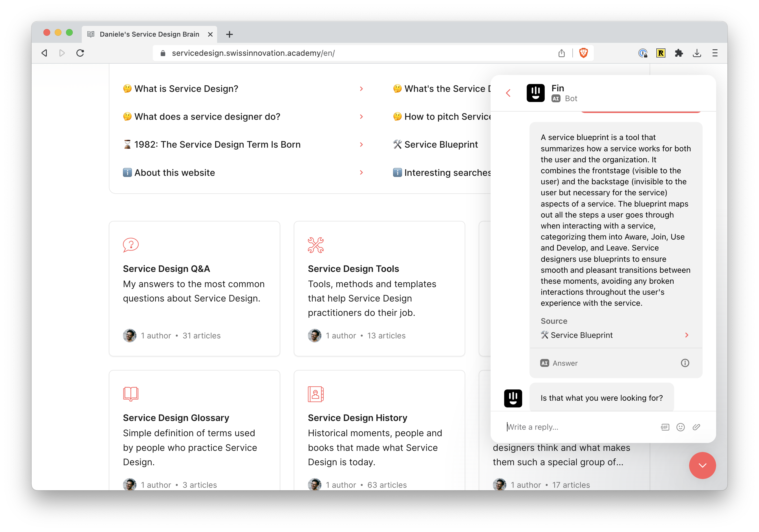The width and height of the screenshot is (759, 532).
Task: Open the browser hamburger menu
Action: (x=715, y=53)
